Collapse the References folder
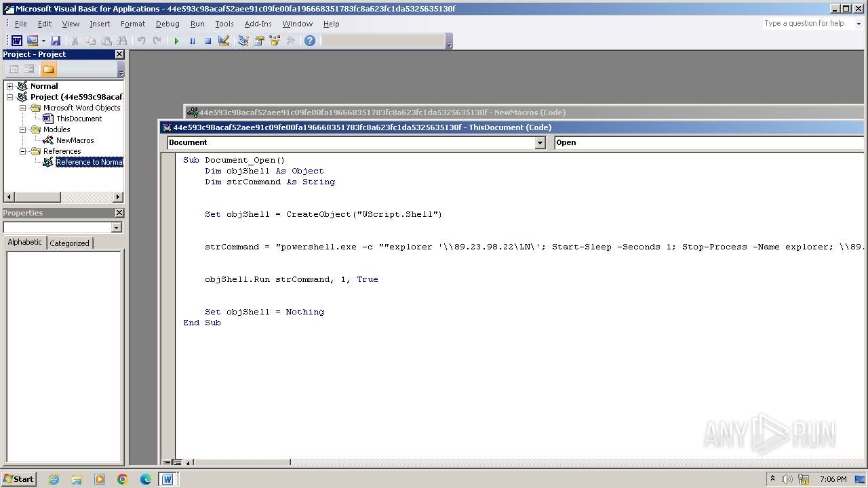This screenshot has width=868, height=488. tap(22, 151)
